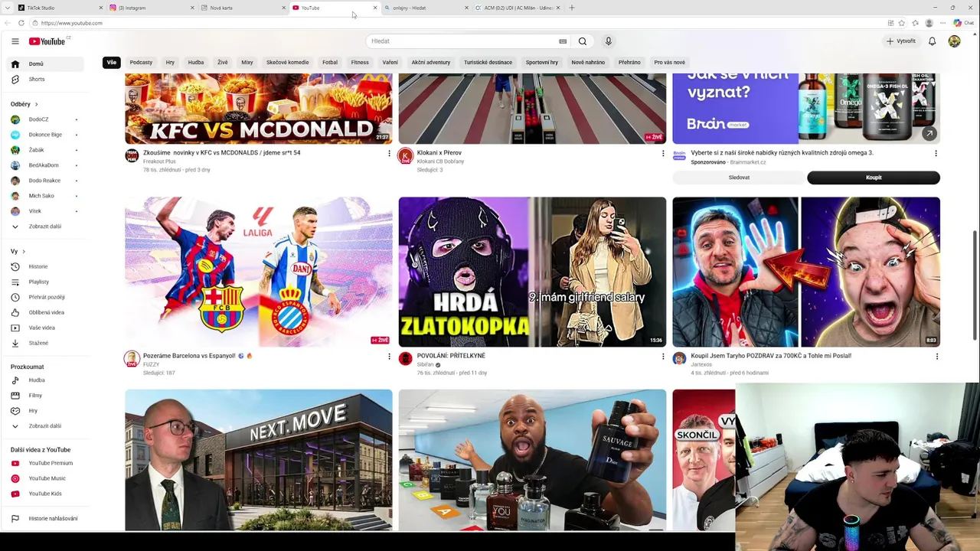Select the Fotbal filter chip

click(x=330, y=63)
